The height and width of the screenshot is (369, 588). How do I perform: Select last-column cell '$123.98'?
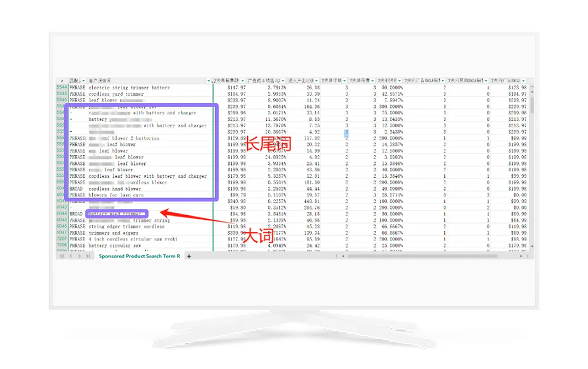pos(518,88)
